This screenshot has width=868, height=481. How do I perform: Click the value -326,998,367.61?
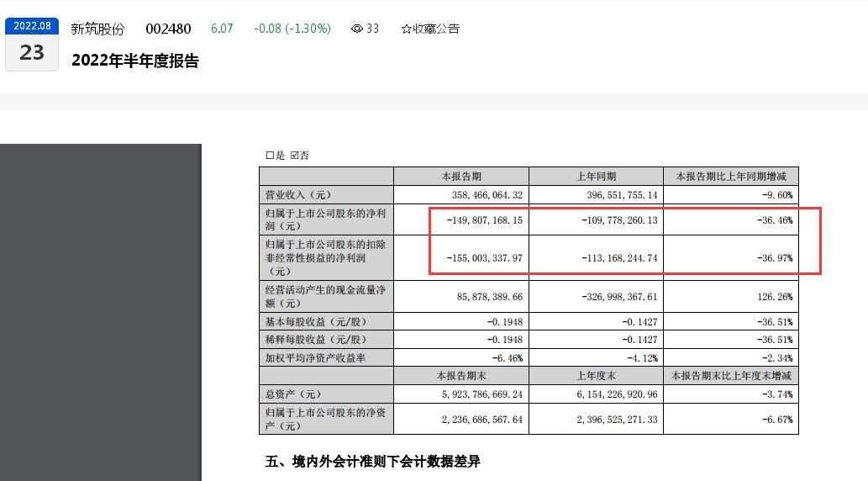(x=619, y=297)
